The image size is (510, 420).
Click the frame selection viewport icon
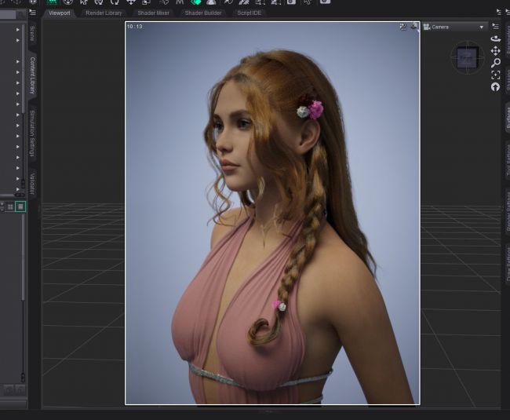[x=495, y=75]
